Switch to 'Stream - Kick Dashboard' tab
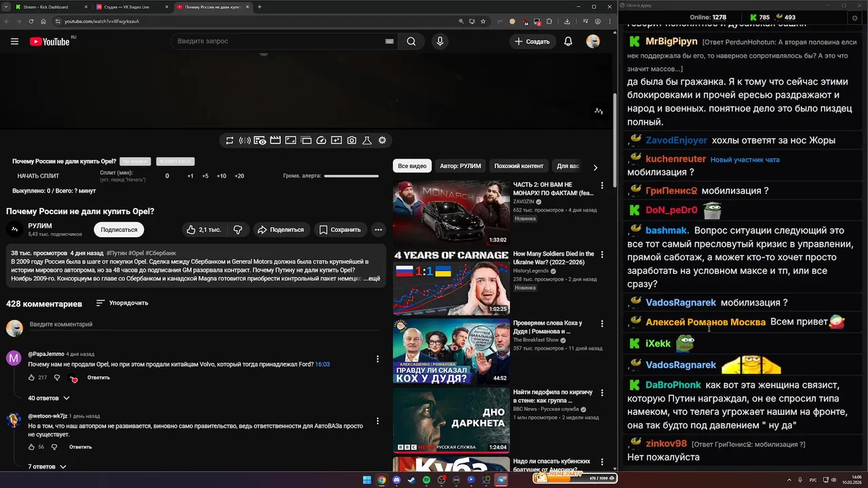 (x=52, y=7)
